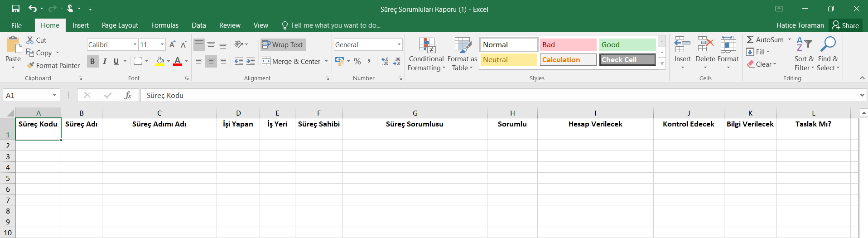Screen dimensions: 868x238
Task: Click the Increase Indent icon
Action: (251, 61)
